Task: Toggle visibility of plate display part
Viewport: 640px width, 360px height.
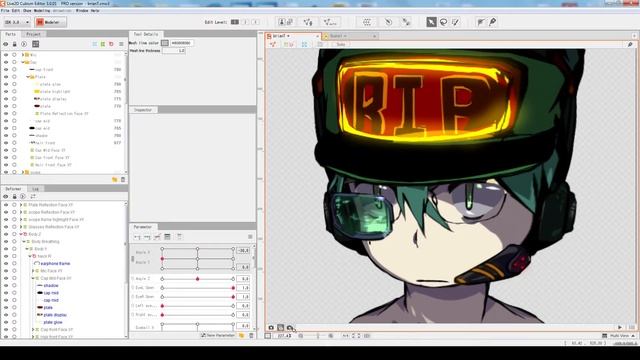Action: 6,99
